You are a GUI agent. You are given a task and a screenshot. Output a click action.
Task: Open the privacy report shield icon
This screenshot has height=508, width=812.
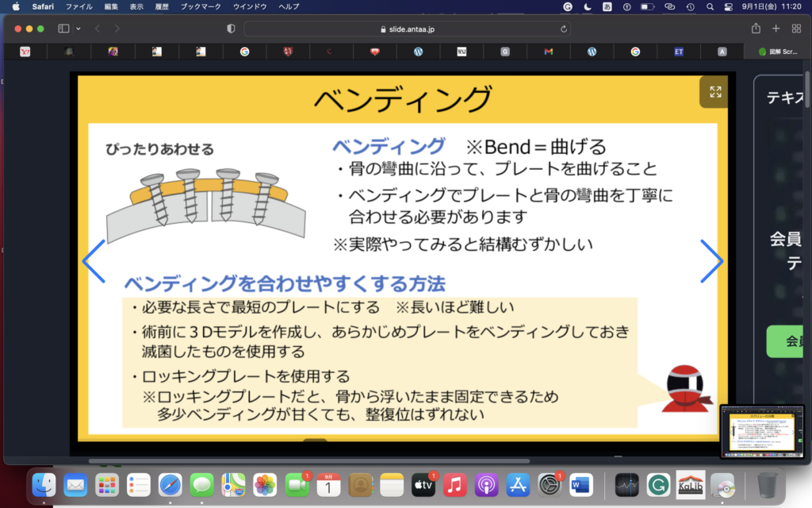(231, 29)
